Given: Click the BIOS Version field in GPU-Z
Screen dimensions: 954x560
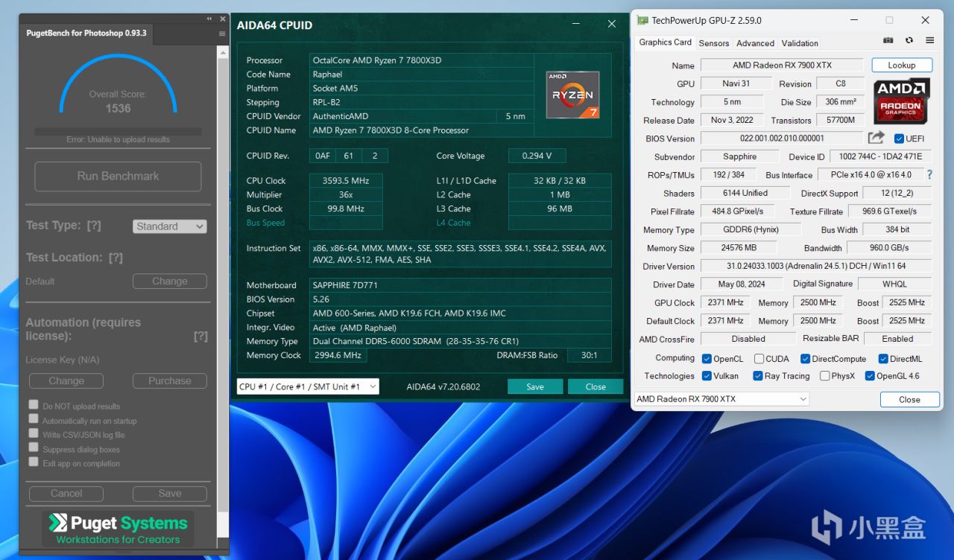Looking at the screenshot, I should pos(782,139).
